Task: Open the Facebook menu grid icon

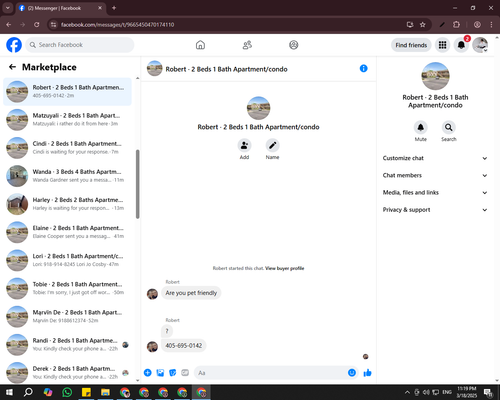Action: pyautogui.click(x=442, y=45)
